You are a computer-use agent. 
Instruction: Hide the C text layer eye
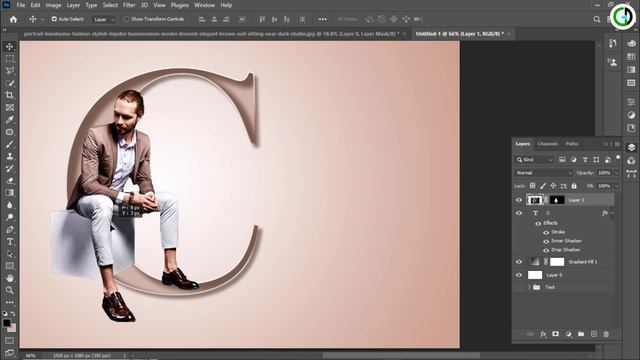click(x=519, y=213)
